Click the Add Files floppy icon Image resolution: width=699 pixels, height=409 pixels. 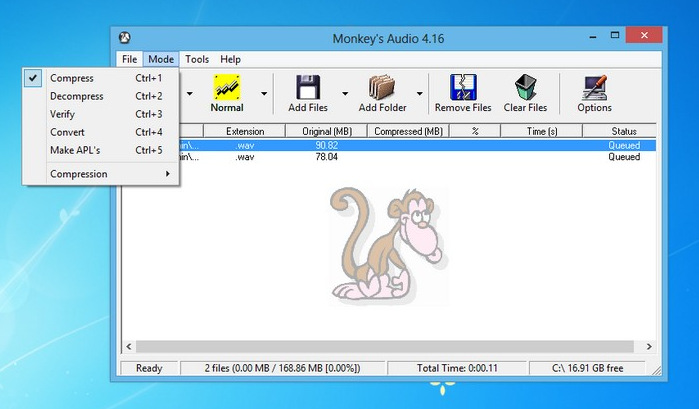coord(308,87)
